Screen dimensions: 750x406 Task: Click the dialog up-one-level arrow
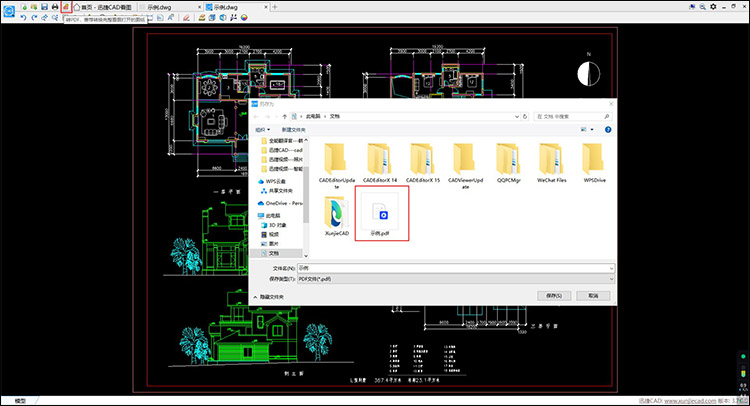tap(285, 116)
